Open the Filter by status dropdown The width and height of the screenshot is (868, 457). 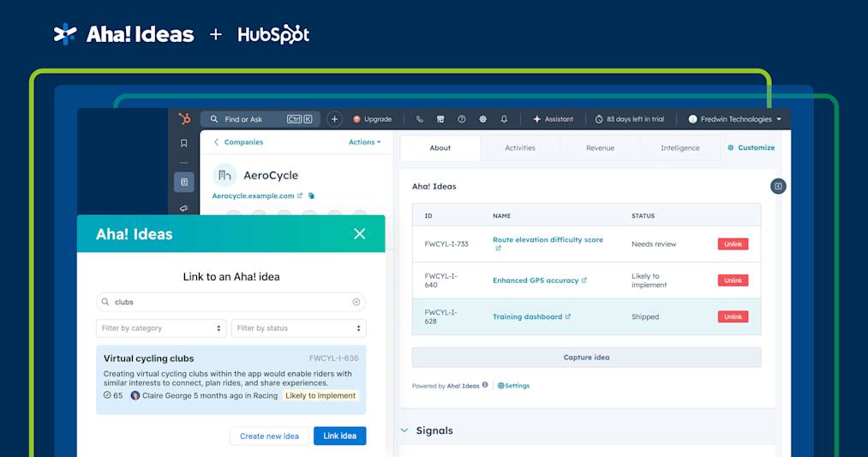298,328
